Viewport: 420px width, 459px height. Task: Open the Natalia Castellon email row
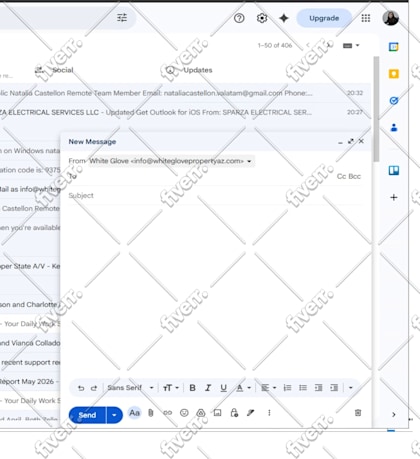pos(185,93)
